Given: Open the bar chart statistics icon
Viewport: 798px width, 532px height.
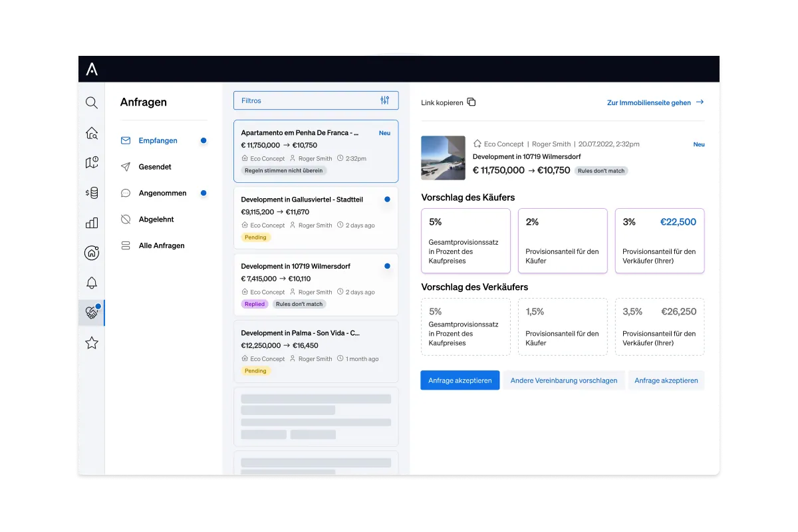Looking at the screenshot, I should pyautogui.click(x=92, y=223).
